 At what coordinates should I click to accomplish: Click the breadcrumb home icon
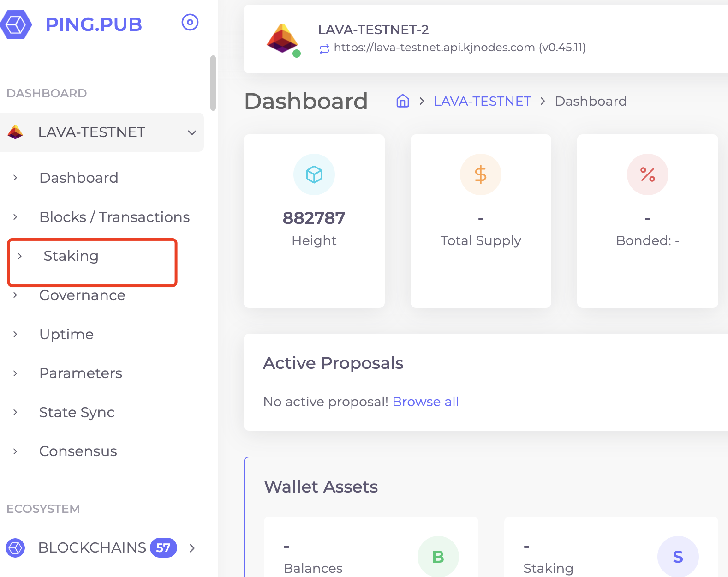coord(403,101)
